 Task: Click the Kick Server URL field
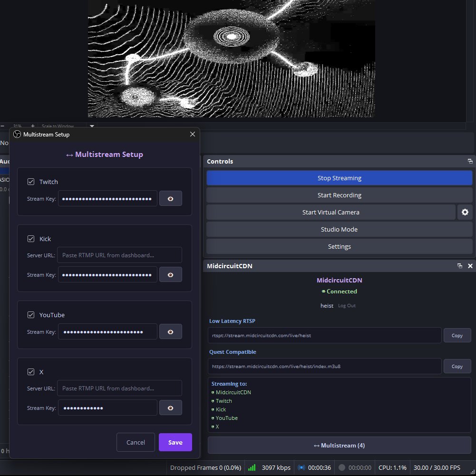point(120,255)
